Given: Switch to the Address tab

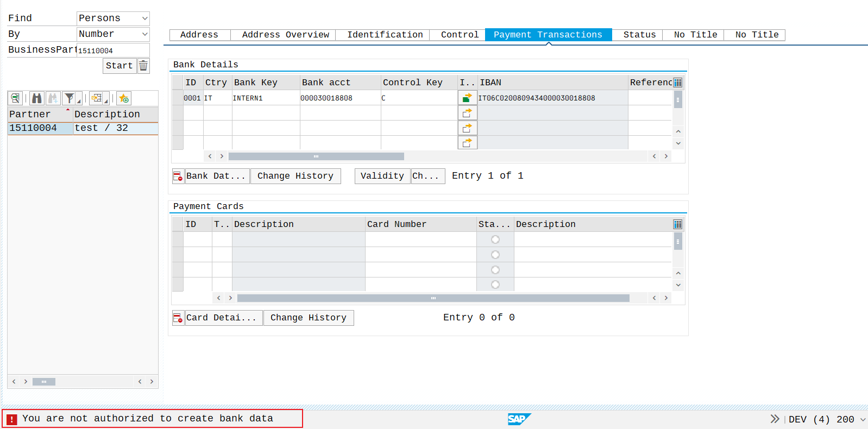Looking at the screenshot, I should pyautogui.click(x=199, y=35).
